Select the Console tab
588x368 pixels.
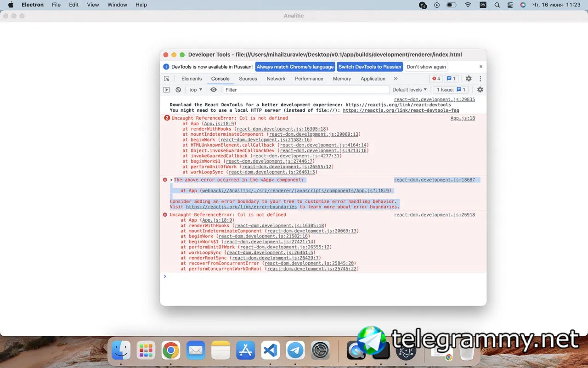220,79
